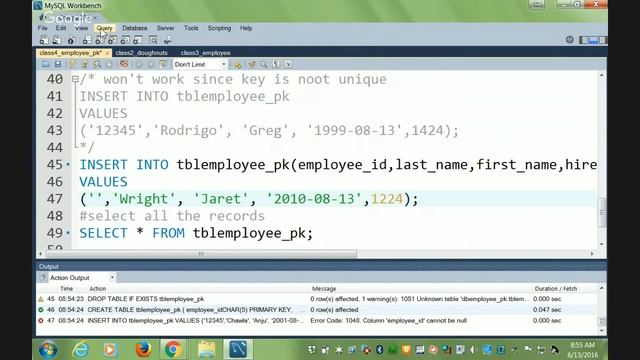This screenshot has height=360, width=640.
Task: Click the Bluetooth tray icon
Action: click(x=379, y=349)
